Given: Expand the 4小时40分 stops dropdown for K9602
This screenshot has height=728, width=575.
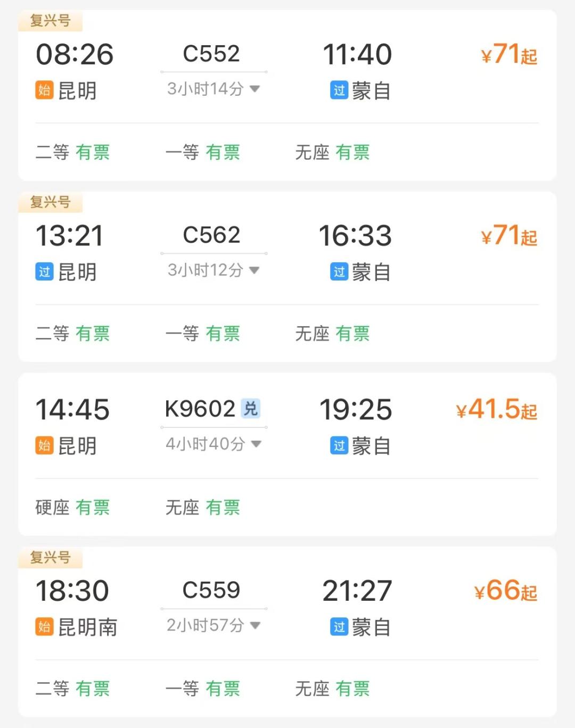Looking at the screenshot, I should pos(256,444).
